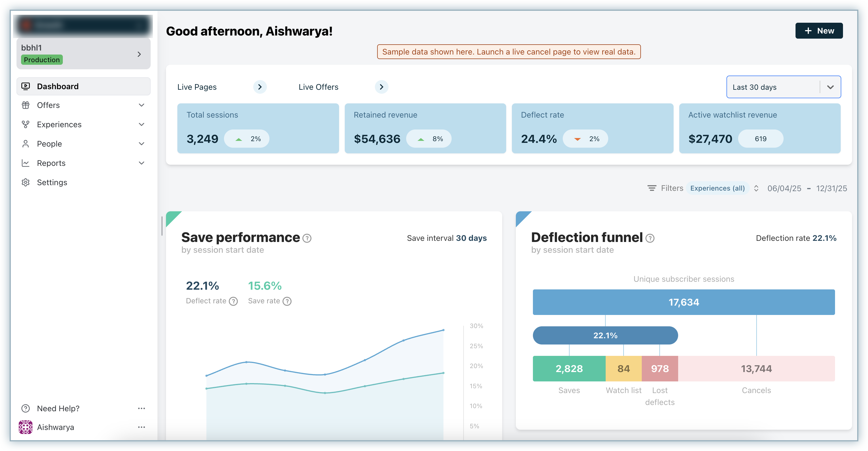The height and width of the screenshot is (451, 868).
Task: Click the Reports chart icon
Action: [26, 163]
